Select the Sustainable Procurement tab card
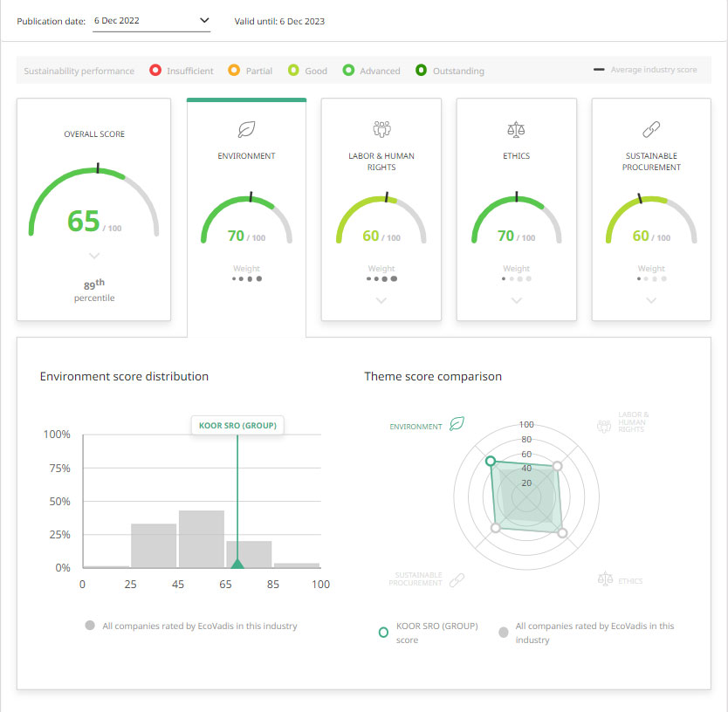The width and height of the screenshot is (728, 712). click(651, 209)
